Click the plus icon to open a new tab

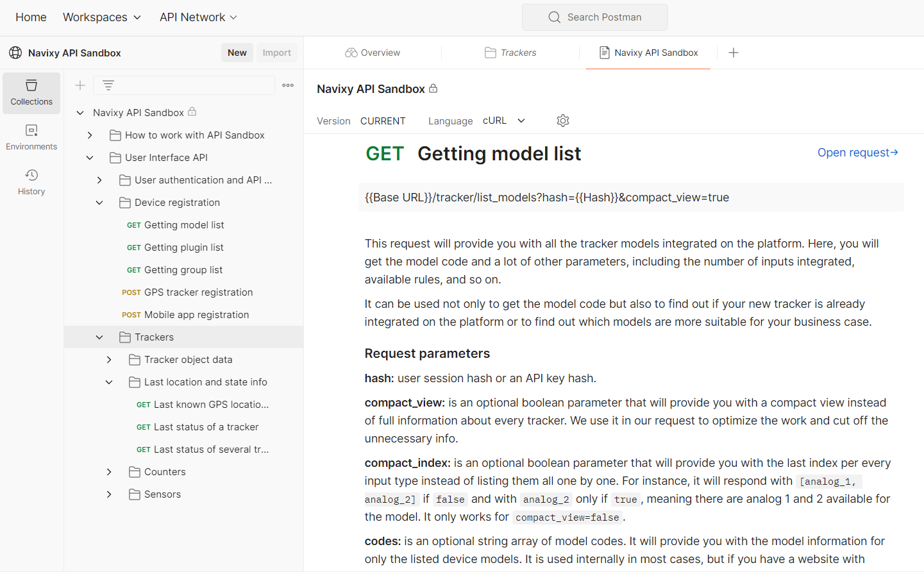click(x=734, y=53)
